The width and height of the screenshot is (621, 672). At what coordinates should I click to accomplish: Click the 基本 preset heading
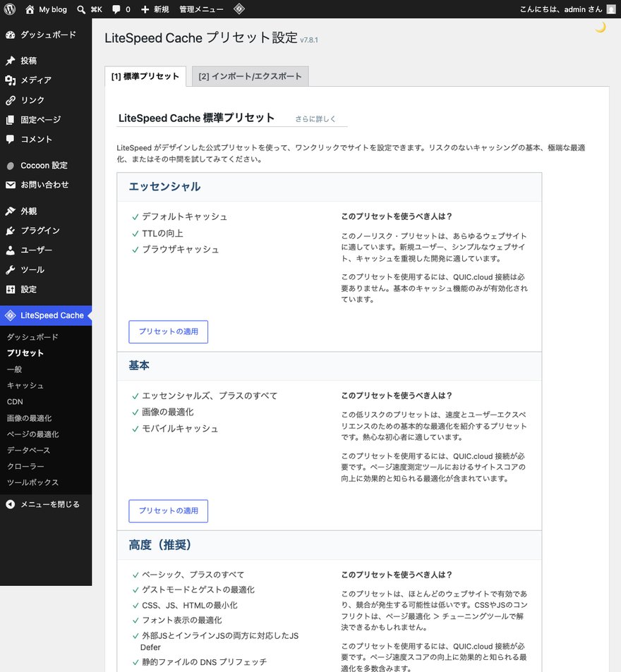(139, 365)
